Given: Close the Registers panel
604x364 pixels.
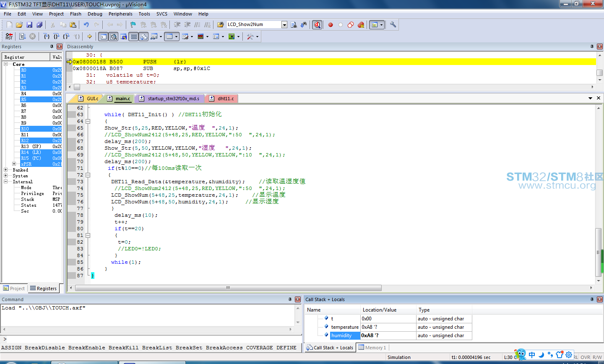Looking at the screenshot, I should (x=60, y=47).
